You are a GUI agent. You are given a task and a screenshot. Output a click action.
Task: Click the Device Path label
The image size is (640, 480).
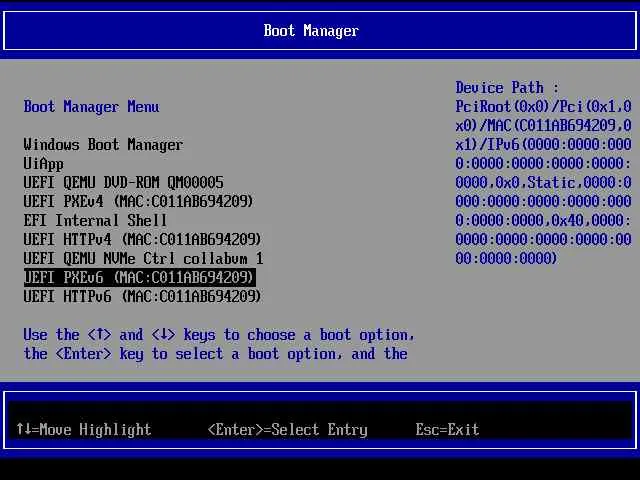507,87
